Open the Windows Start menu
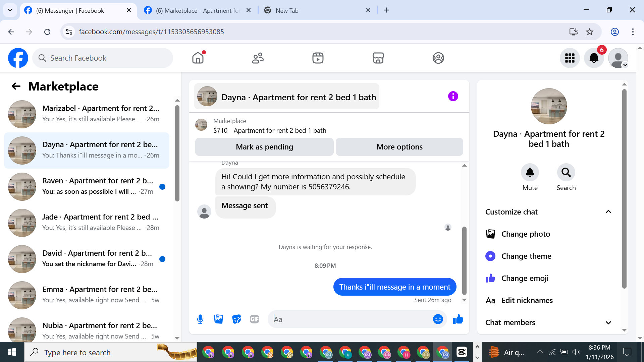Image resolution: width=644 pixels, height=362 pixels. [x=12, y=352]
